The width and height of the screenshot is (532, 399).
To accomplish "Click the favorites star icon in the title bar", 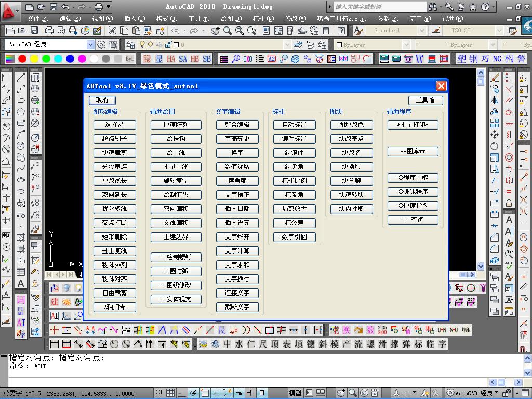I will [x=473, y=6].
